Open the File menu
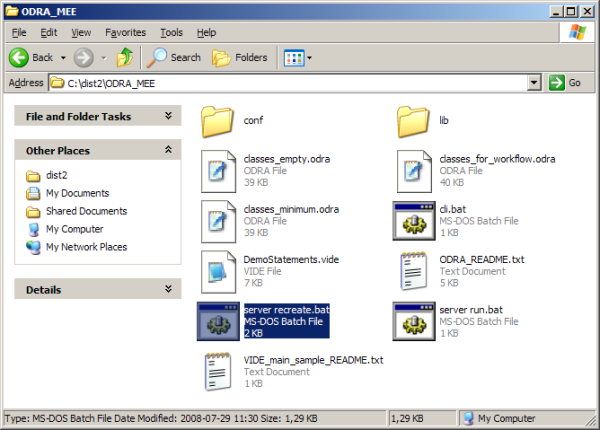The height and width of the screenshot is (430, 600). click(x=19, y=33)
